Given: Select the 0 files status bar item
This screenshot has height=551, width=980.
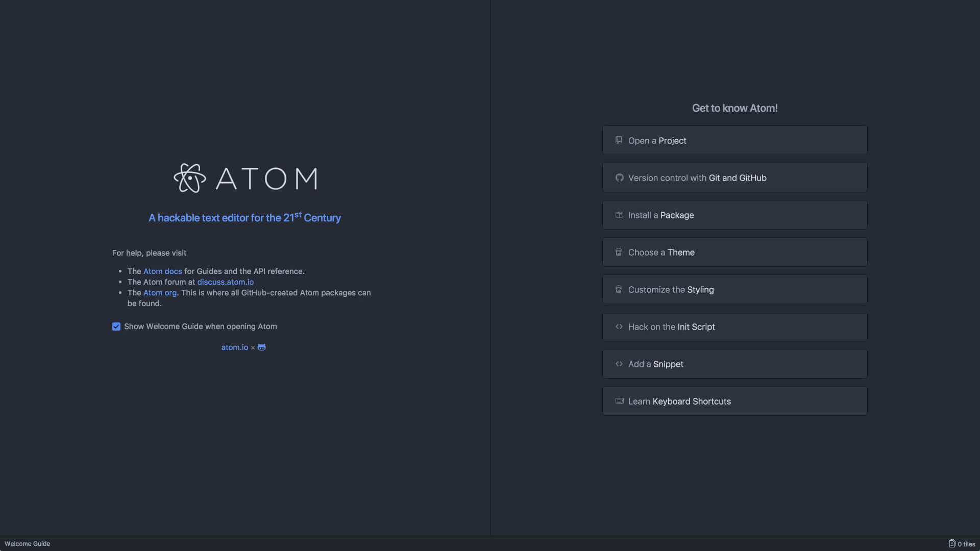Looking at the screenshot, I should pyautogui.click(x=963, y=543).
